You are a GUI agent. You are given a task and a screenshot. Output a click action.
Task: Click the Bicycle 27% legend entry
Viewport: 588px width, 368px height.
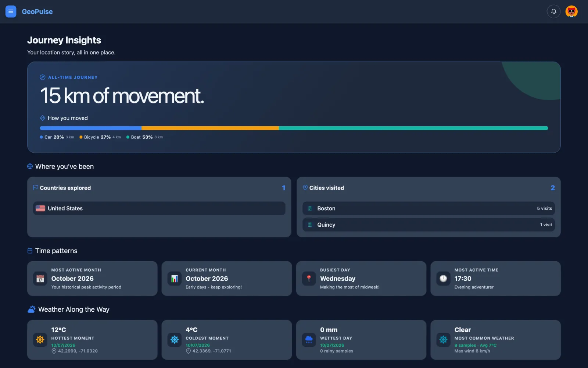100,137
